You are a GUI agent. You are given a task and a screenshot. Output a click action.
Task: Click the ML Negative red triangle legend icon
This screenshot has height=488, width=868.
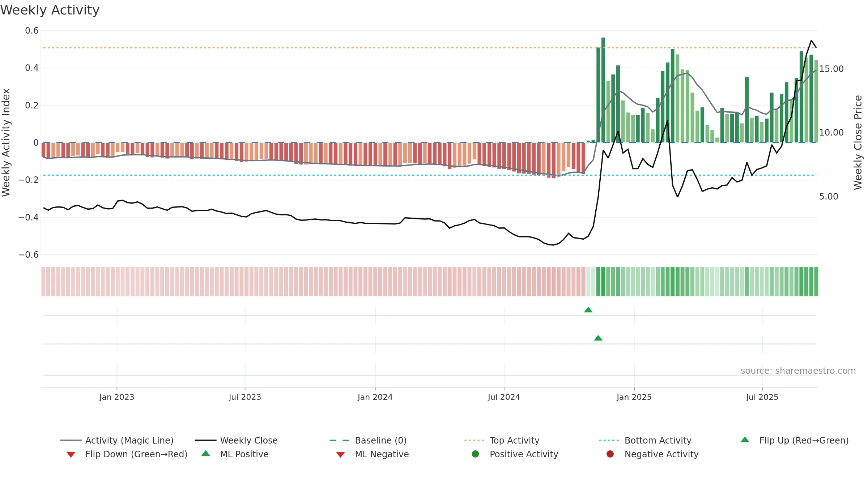(340, 454)
